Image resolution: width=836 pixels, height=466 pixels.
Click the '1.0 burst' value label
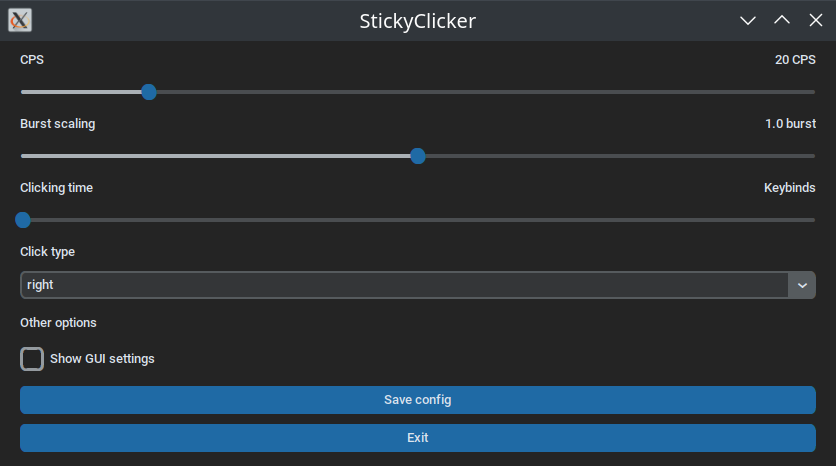[x=790, y=124]
